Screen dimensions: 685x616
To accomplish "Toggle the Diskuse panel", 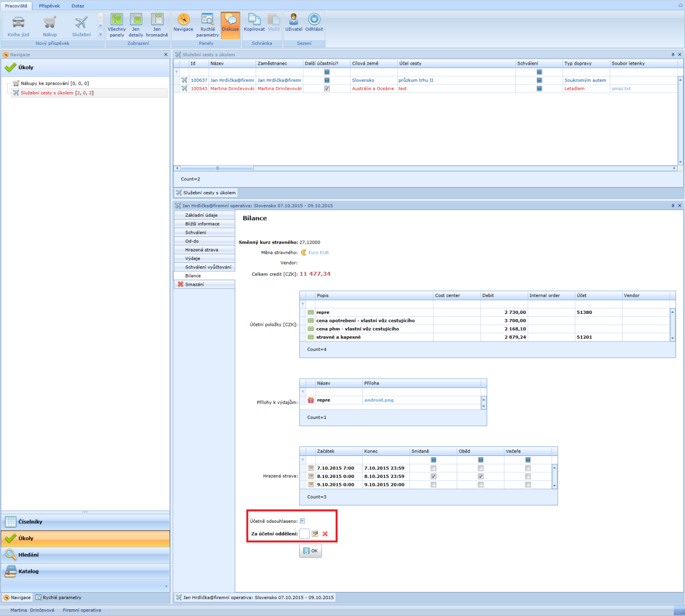I will (230, 25).
